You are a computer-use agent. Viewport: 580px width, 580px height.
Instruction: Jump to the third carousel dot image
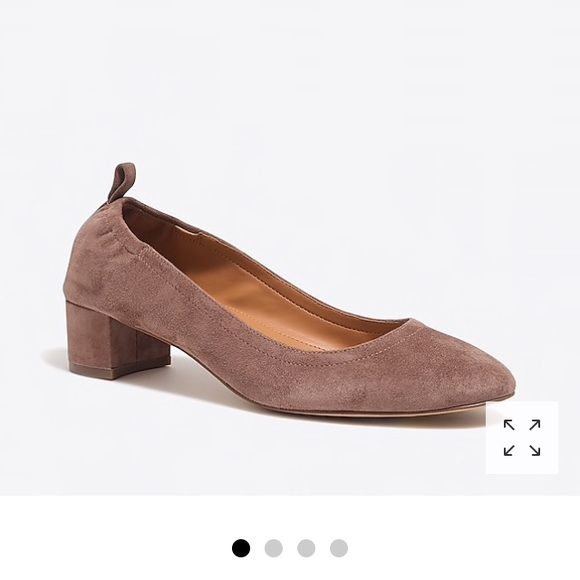coord(306,548)
